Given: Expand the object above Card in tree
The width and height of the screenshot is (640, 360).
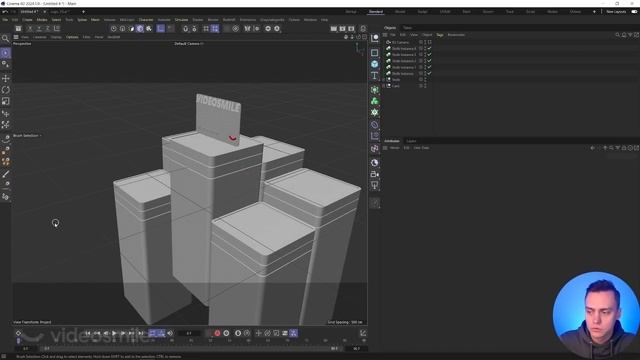Looking at the screenshot, I should pyautogui.click(x=384, y=80).
